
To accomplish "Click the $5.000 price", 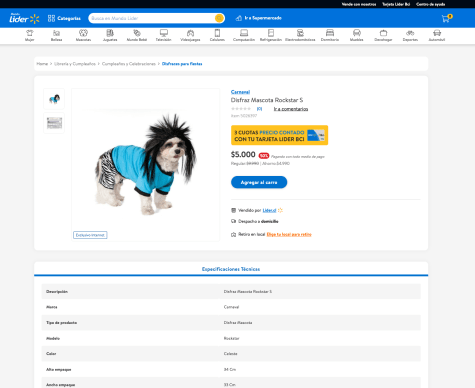I will click(243, 154).
